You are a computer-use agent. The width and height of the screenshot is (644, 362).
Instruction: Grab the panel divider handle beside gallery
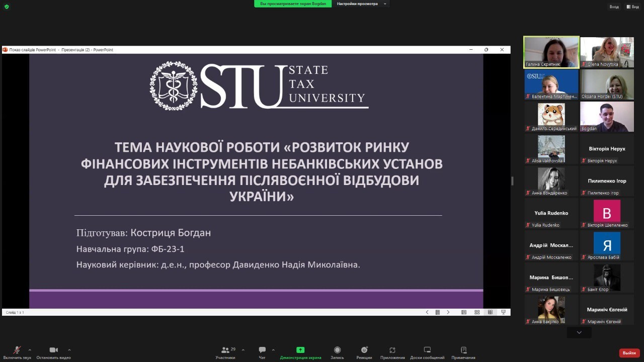pos(512,181)
